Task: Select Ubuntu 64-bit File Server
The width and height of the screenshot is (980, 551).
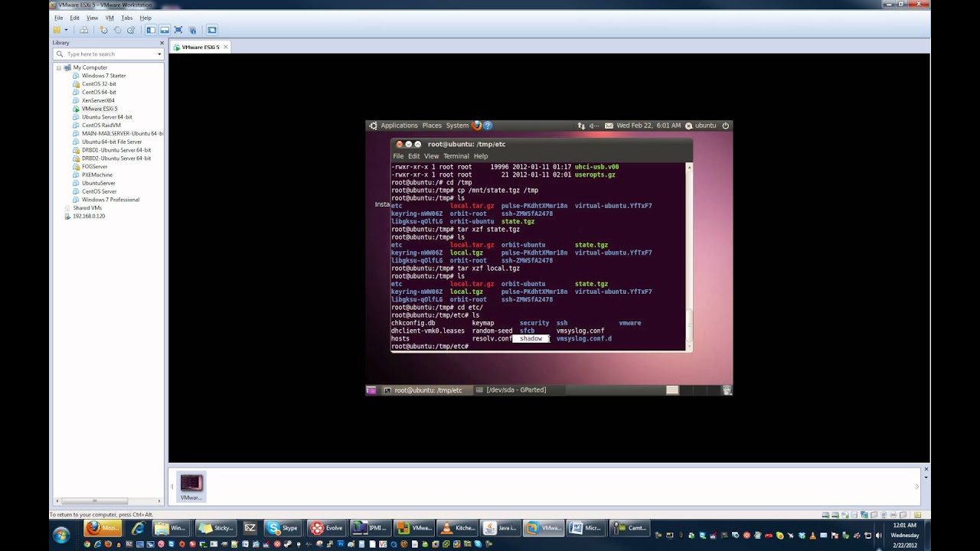Action: (112, 142)
